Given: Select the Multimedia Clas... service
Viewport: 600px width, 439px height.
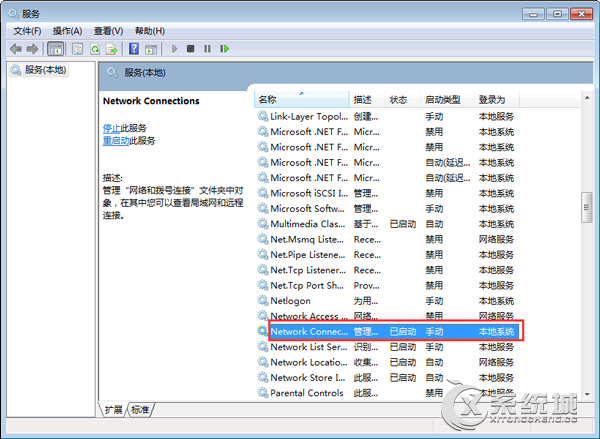Looking at the screenshot, I should [388, 224].
